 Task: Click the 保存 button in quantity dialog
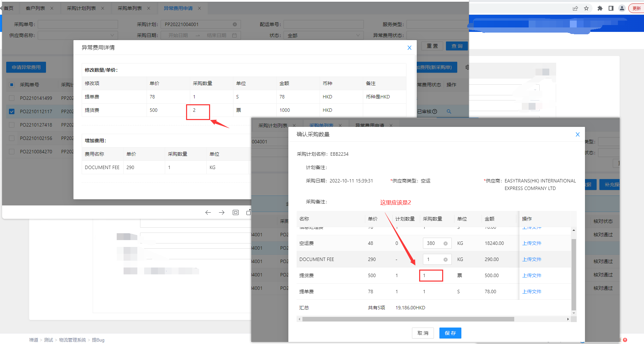(450, 333)
